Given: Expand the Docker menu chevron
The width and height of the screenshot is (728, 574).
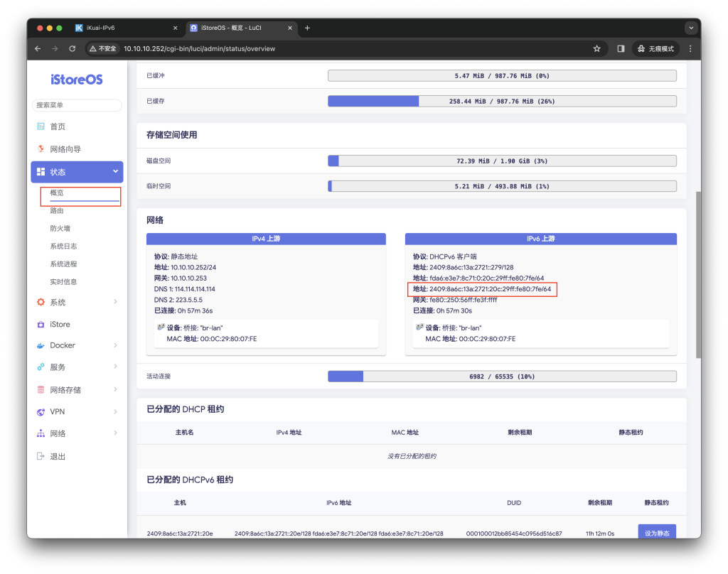Looking at the screenshot, I should click(x=116, y=345).
